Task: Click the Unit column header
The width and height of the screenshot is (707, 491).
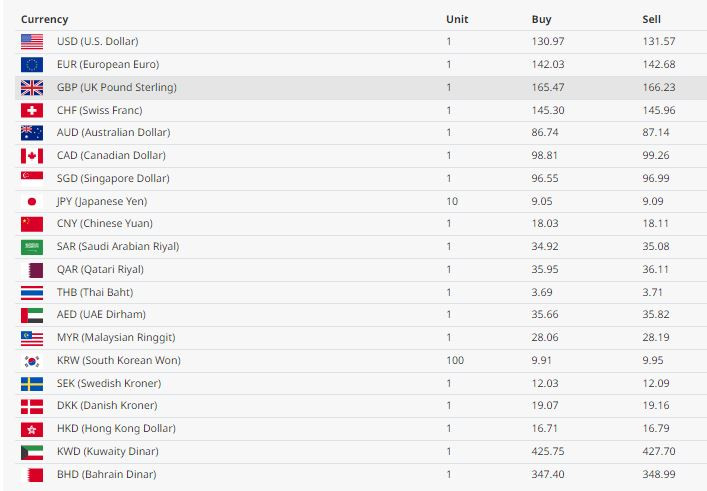Action: pyautogui.click(x=457, y=19)
